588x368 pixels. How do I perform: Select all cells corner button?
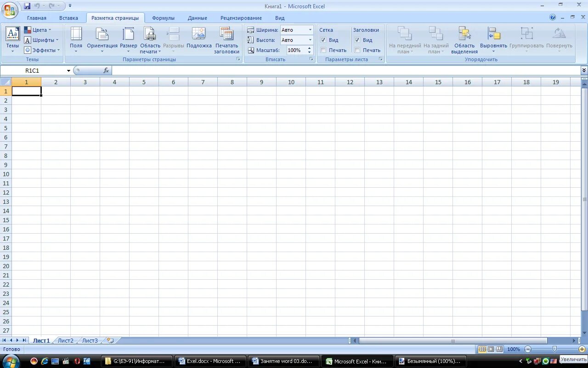6,82
